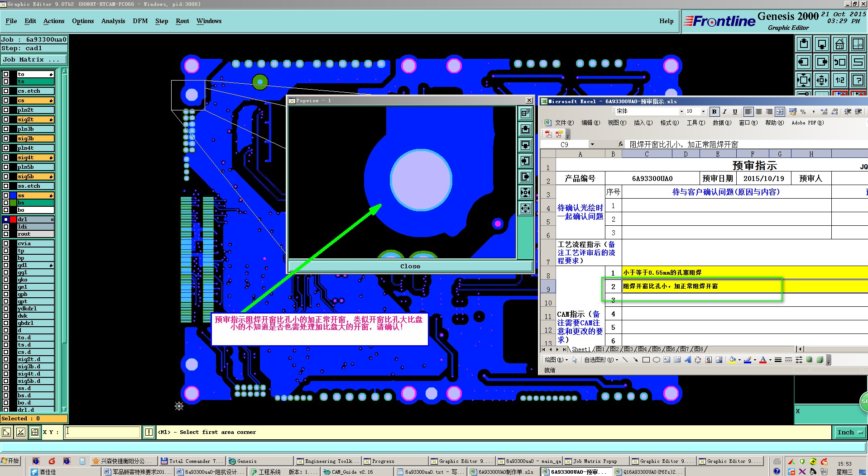Screen dimensions: 868x476
Task: Toggle Bold in Excel formatting toolbar
Action: pos(714,112)
